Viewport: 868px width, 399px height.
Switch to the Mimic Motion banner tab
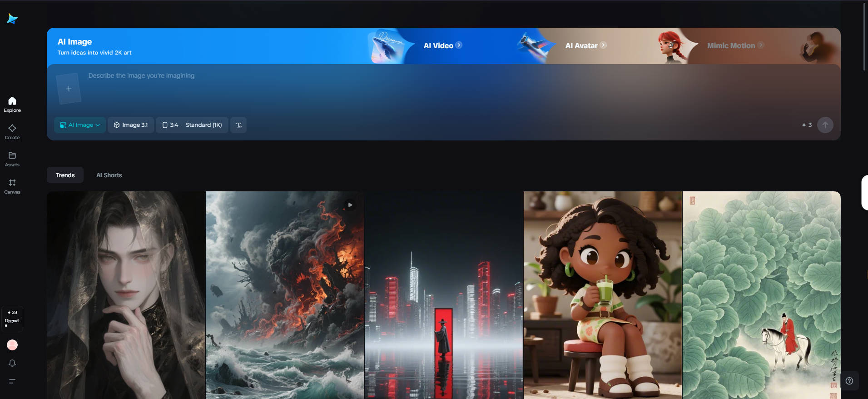tap(735, 45)
